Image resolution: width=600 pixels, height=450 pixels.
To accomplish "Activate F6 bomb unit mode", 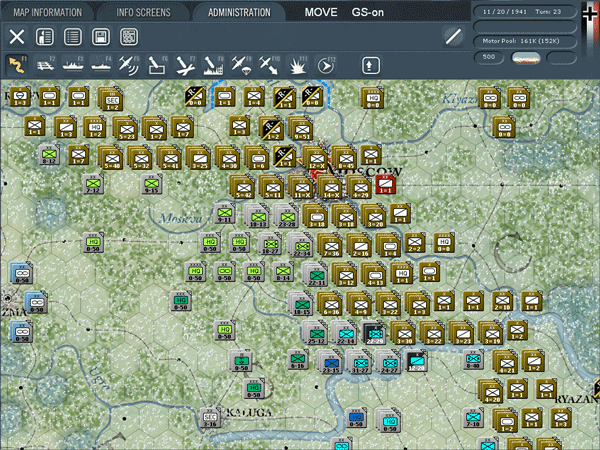I will coord(157,65).
